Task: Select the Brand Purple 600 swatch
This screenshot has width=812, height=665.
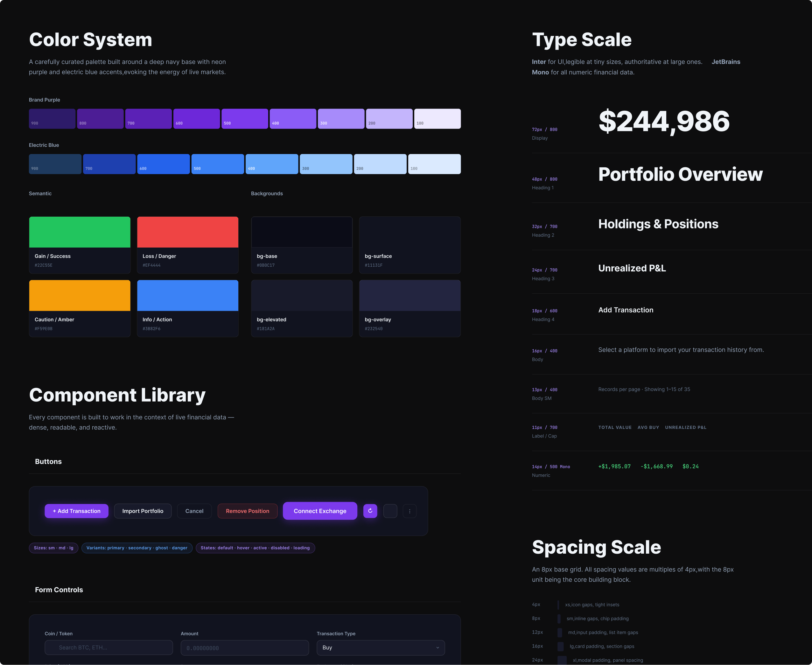Action: click(197, 119)
